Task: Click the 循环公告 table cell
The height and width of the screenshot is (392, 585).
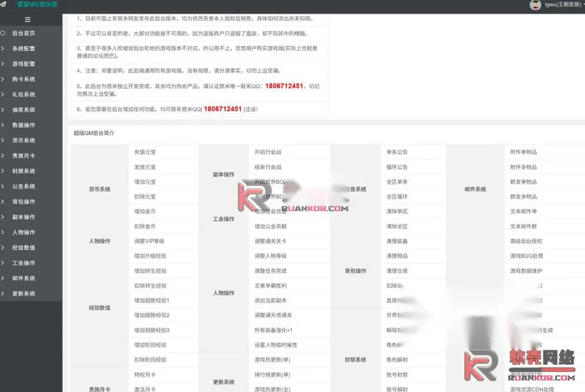Action: pos(414,167)
